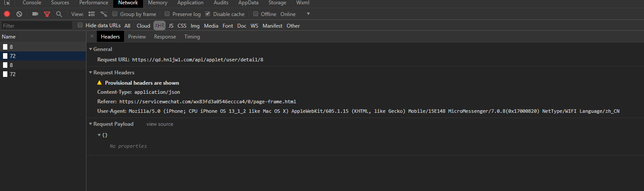Activate the inspect element picker icon
This screenshot has height=191, width=644.
coord(7,3)
